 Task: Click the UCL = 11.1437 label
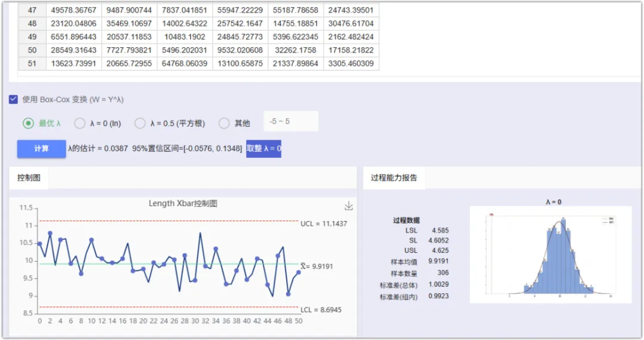[x=324, y=224]
